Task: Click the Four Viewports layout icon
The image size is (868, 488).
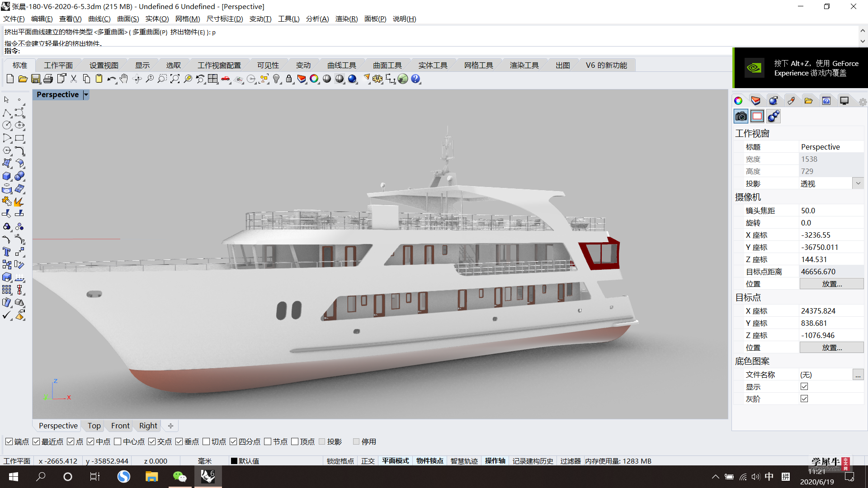Action: pyautogui.click(x=213, y=79)
